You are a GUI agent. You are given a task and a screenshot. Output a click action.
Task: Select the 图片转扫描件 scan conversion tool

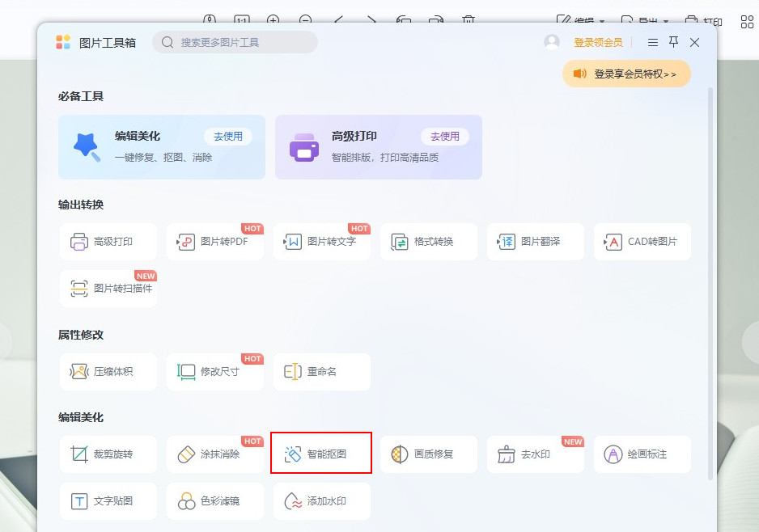click(x=108, y=289)
